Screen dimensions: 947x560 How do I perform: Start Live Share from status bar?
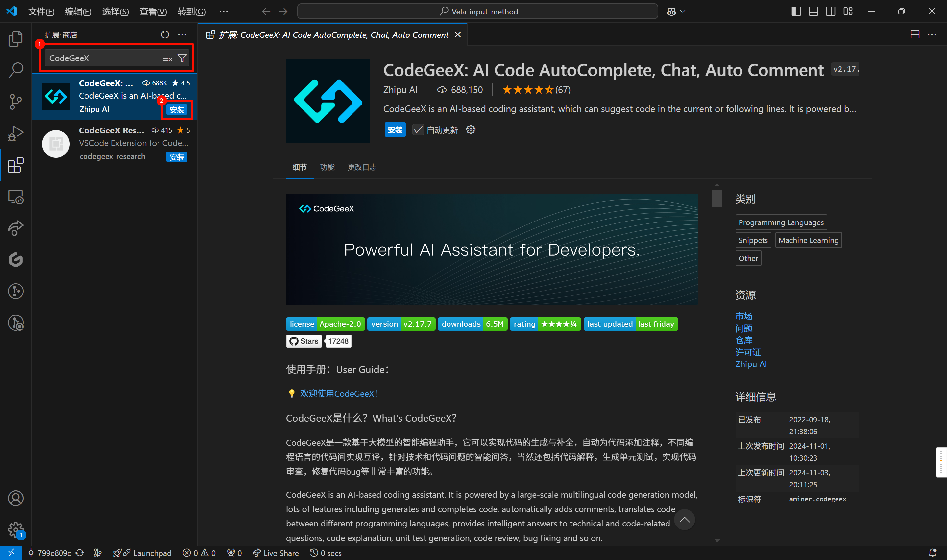pos(276,553)
